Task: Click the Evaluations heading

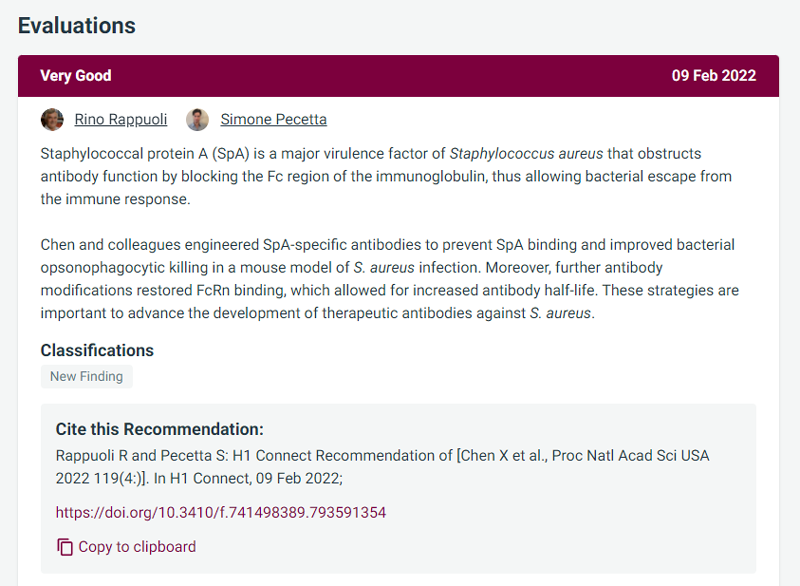Action: click(77, 26)
